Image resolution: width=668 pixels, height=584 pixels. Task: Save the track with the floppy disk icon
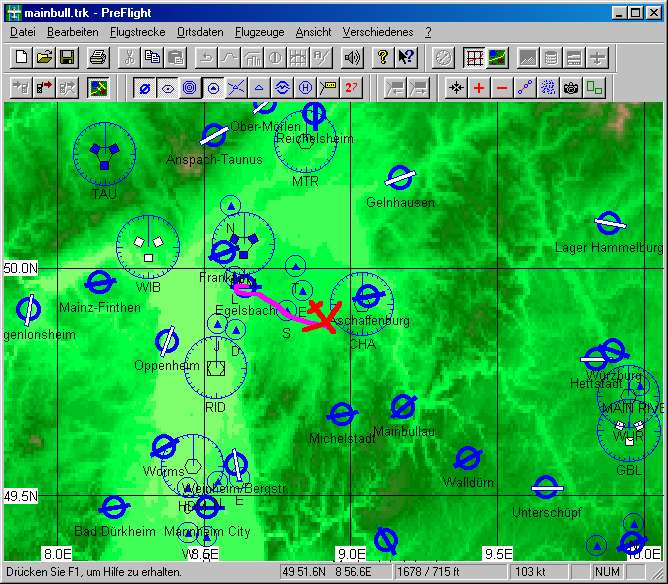pyautogui.click(x=67, y=57)
